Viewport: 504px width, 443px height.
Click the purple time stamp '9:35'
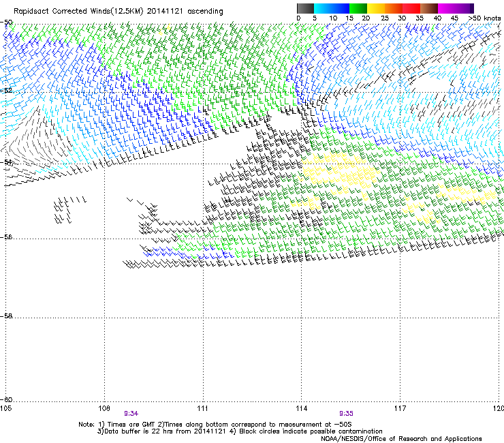[x=346, y=414]
